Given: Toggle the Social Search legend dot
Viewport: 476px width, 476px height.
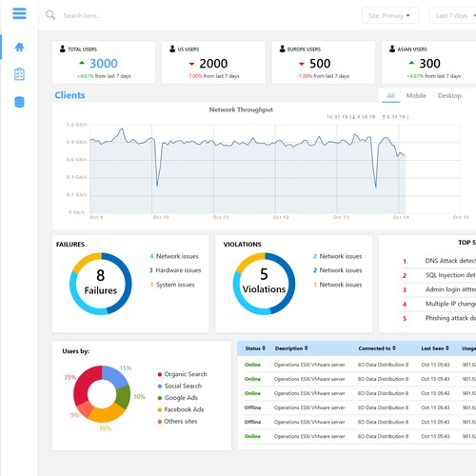Looking at the screenshot, I should point(160,387).
